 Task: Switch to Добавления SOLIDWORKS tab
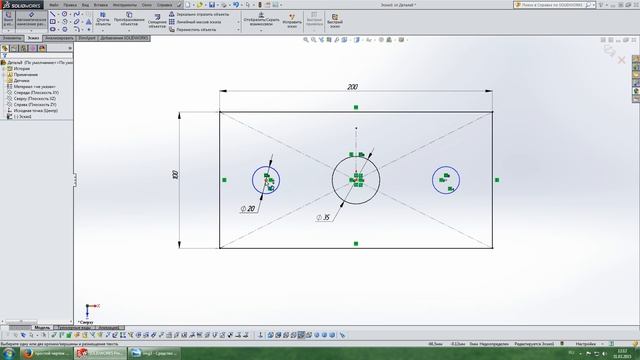coord(124,38)
